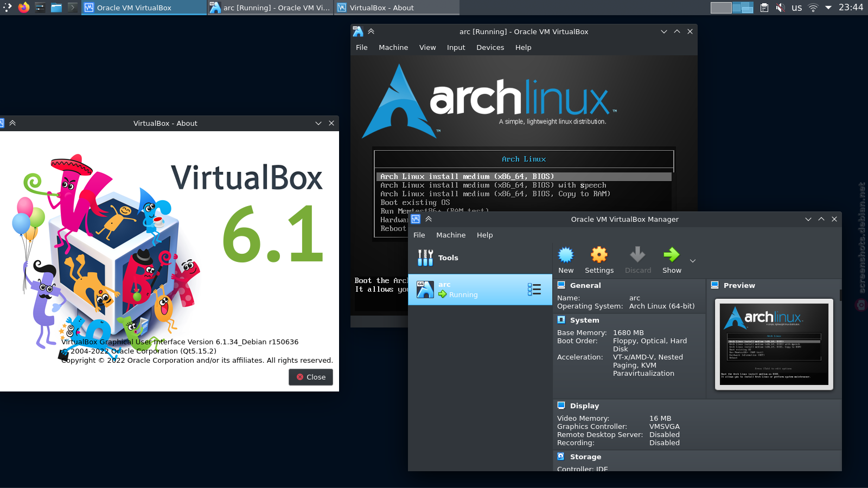
Task: Open the arc machine tools list-menu icon
Action: tap(534, 290)
